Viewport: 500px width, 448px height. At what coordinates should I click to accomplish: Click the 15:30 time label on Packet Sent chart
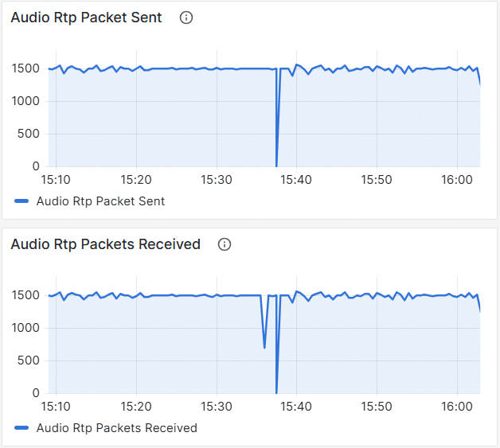coord(216,180)
